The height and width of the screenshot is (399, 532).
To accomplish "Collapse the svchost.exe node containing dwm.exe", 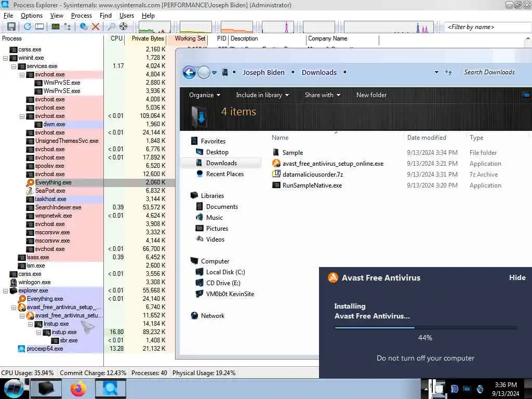I will coord(22,116).
